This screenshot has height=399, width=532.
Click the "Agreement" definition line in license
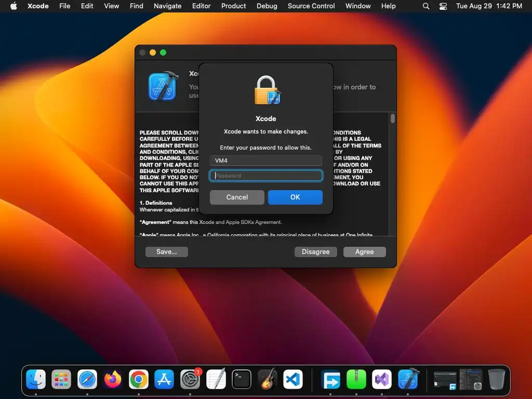[x=211, y=222]
